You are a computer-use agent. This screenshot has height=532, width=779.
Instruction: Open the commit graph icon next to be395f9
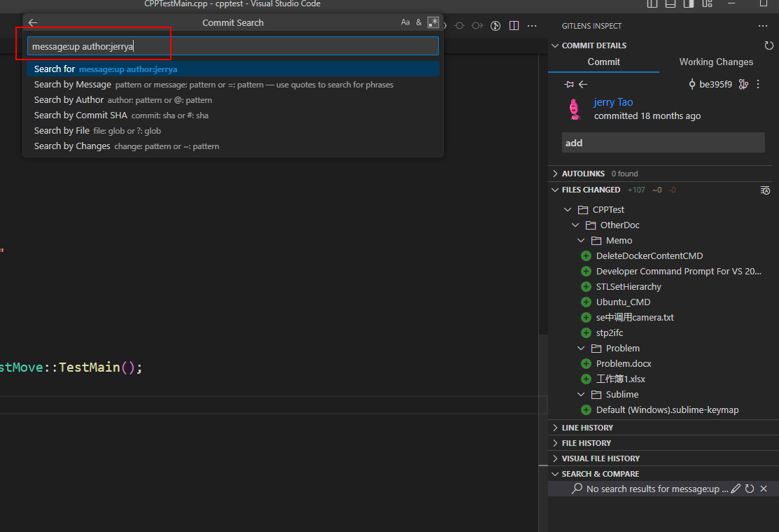(x=743, y=84)
